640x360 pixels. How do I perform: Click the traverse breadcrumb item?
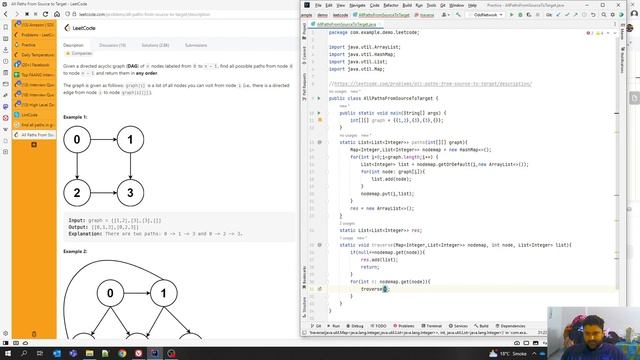424,15
